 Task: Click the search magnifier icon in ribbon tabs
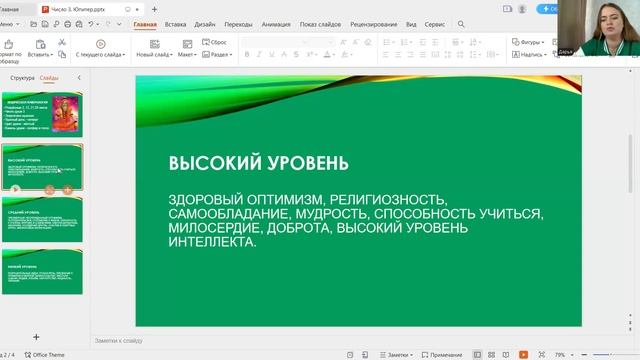[x=461, y=24]
